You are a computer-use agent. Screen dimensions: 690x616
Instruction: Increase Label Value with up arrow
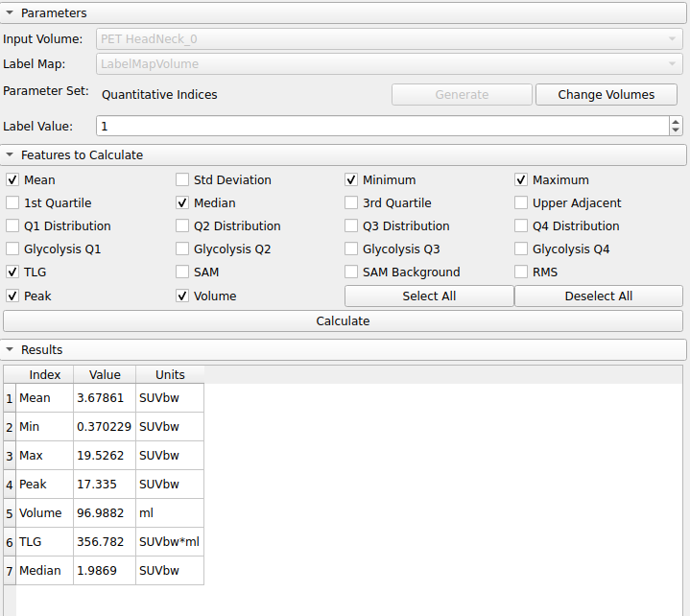676,122
